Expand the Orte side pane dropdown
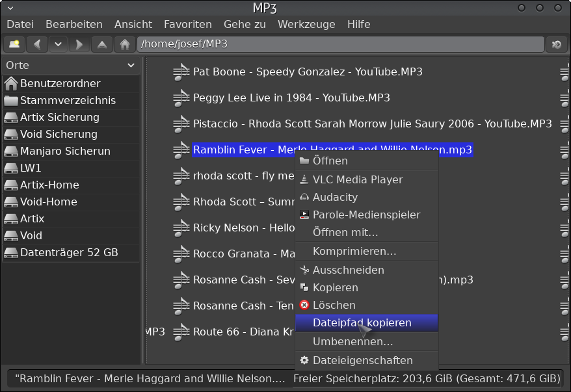This screenshot has width=571, height=392. click(131, 66)
